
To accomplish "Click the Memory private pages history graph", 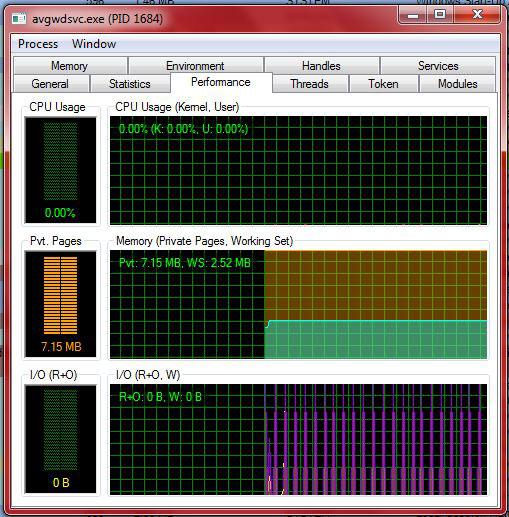I will pos(298,305).
